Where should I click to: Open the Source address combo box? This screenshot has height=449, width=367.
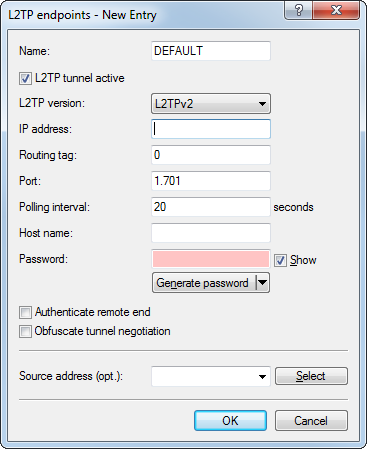pyautogui.click(x=211, y=376)
